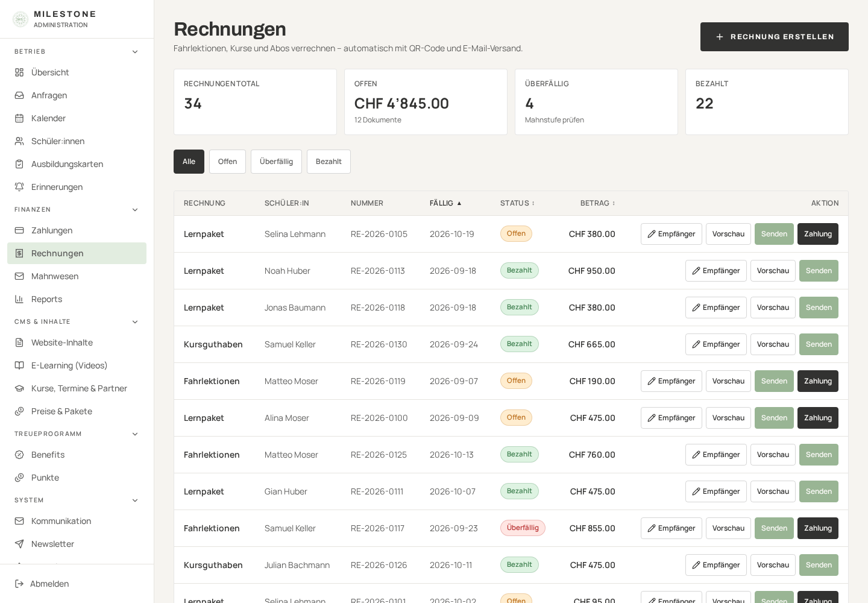Open Mahnwesen envelope icon
This screenshot has height=603, width=868.
click(19, 276)
